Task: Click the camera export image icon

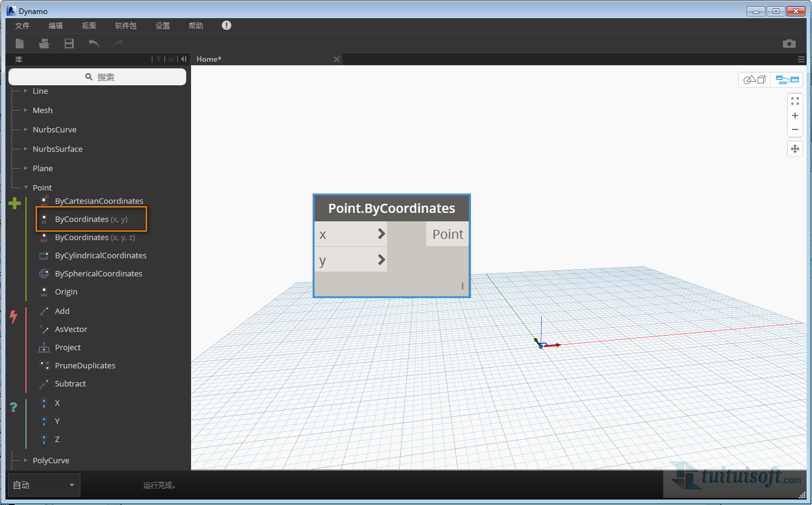Action: (x=789, y=44)
